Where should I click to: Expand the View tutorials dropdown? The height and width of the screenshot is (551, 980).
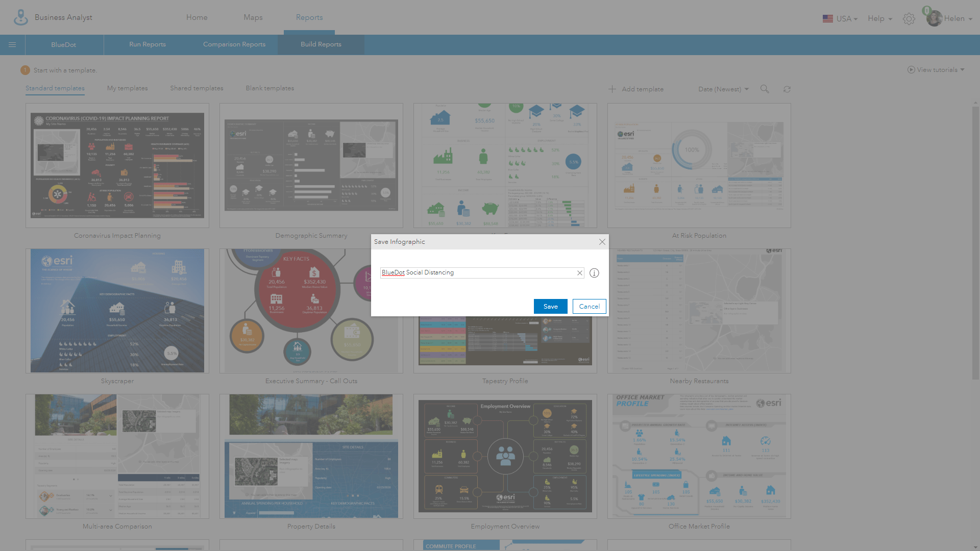pos(962,70)
